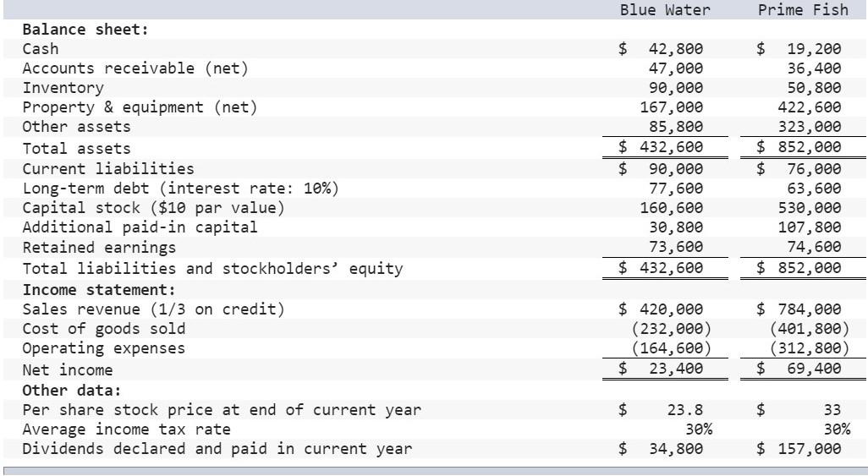Select Blue Water receivables value 47,000
Viewport: 868px width, 476px height.
pos(676,68)
